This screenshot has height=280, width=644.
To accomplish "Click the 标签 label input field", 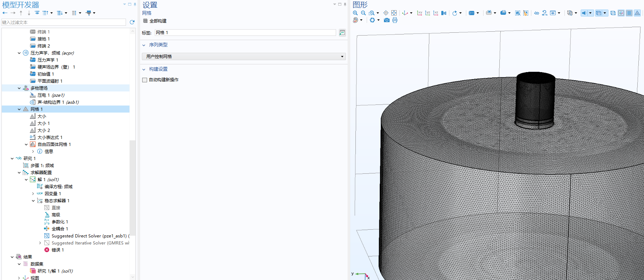I will click(x=245, y=33).
